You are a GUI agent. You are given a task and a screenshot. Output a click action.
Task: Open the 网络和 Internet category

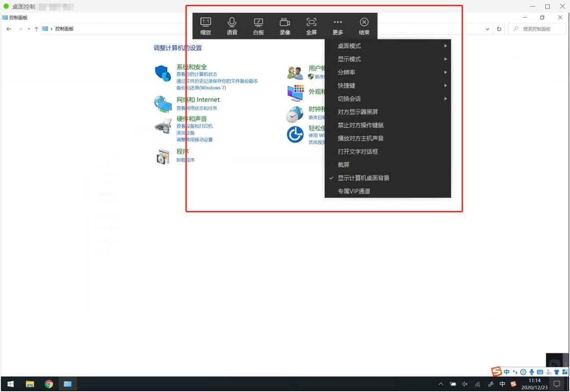(198, 100)
